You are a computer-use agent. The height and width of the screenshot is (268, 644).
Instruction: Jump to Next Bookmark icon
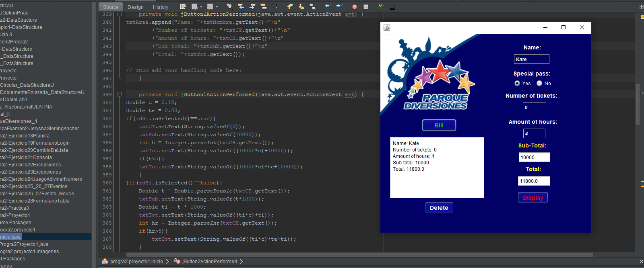coord(301,6)
